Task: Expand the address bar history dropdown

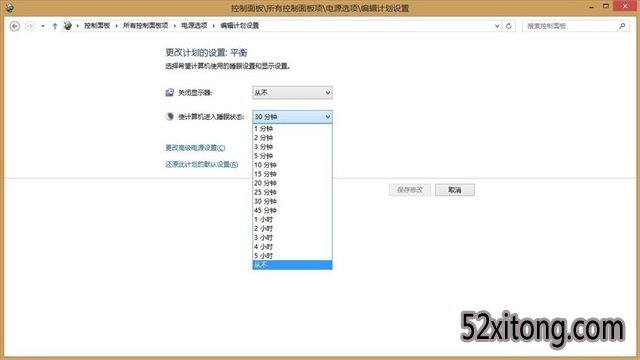Action: pos(497,26)
